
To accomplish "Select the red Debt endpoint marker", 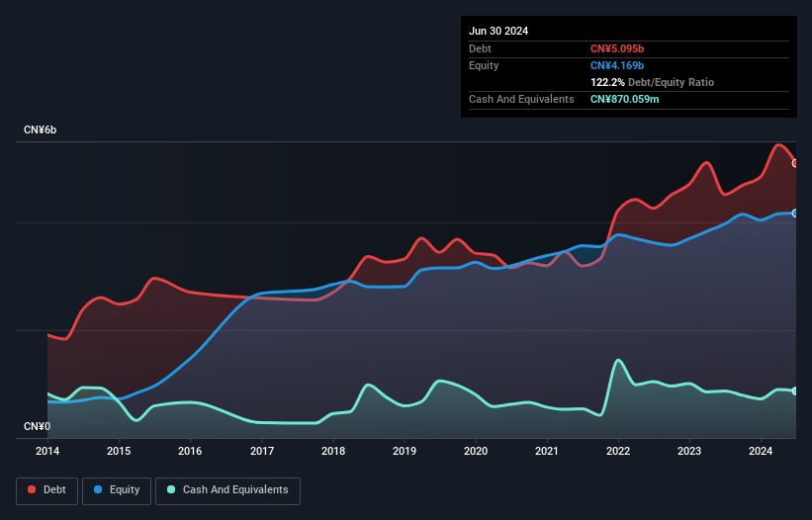I will pyautogui.click(x=795, y=163).
